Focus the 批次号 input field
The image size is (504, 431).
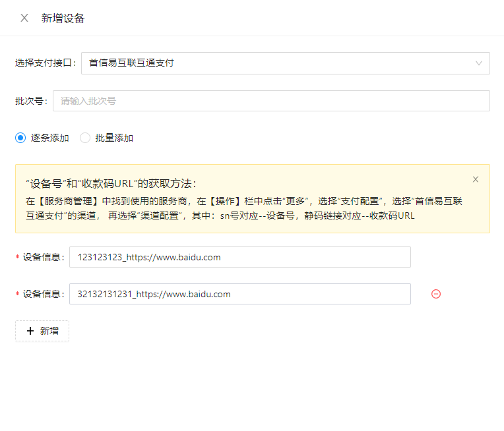(x=270, y=101)
